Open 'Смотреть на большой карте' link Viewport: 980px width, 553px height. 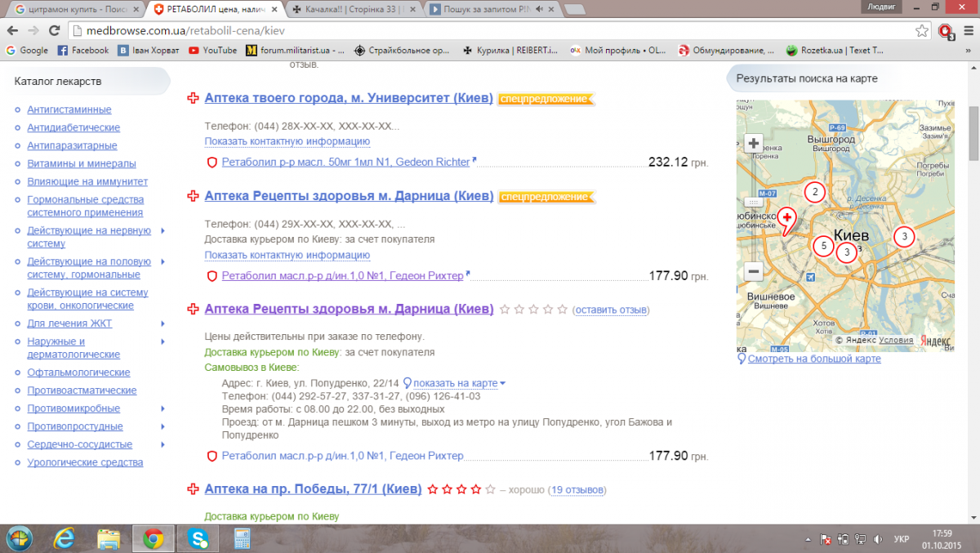(814, 359)
